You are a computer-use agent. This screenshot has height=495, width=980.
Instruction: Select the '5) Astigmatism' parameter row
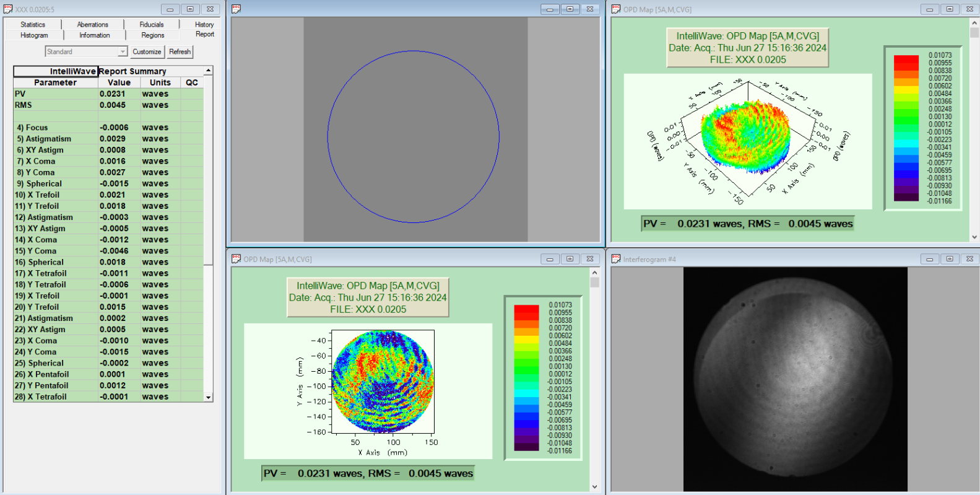108,139
